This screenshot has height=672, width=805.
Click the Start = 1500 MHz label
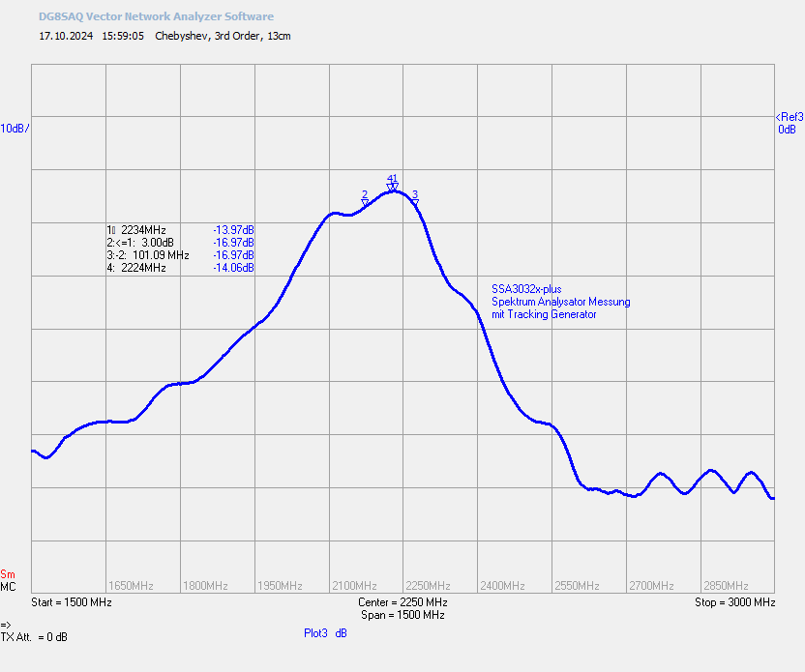tap(72, 602)
